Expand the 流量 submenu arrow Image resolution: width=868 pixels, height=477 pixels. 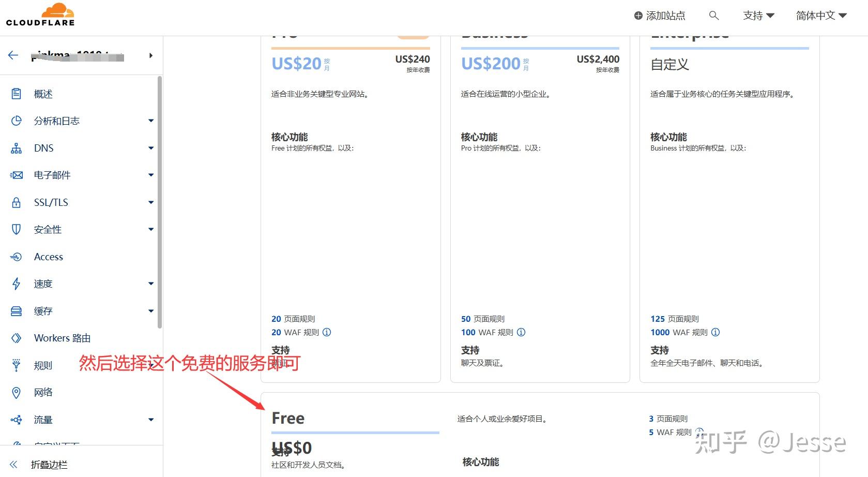[151, 420]
